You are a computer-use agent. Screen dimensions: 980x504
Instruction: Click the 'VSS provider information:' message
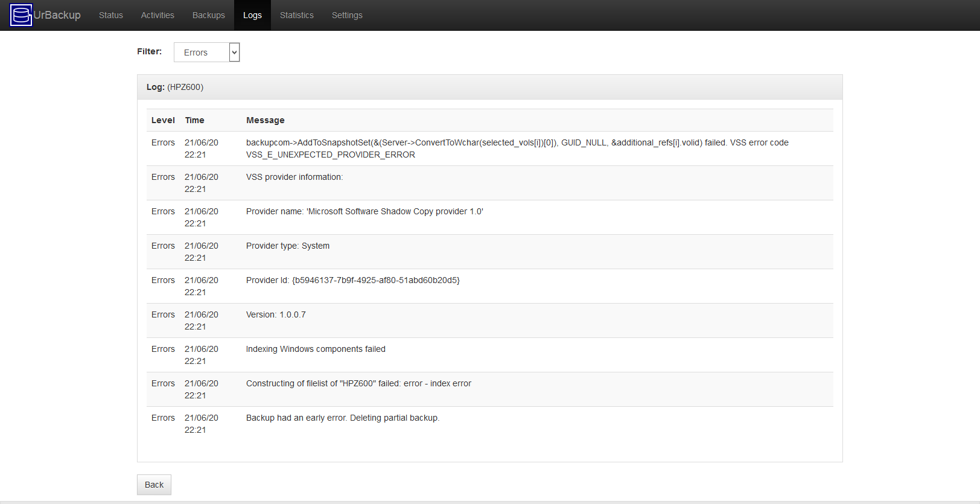click(x=294, y=177)
